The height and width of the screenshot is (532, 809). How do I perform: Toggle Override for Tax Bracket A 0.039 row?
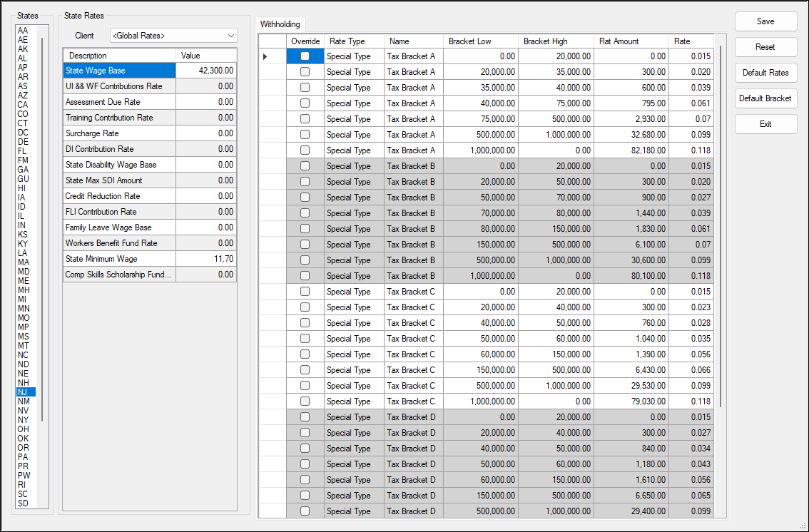(x=305, y=88)
